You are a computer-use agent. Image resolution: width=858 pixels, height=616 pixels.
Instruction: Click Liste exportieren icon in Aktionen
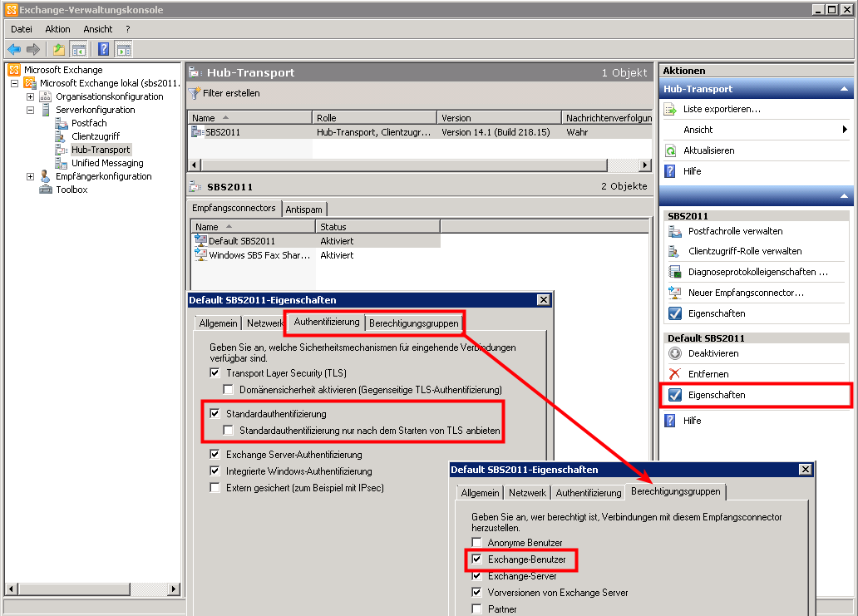click(x=671, y=109)
